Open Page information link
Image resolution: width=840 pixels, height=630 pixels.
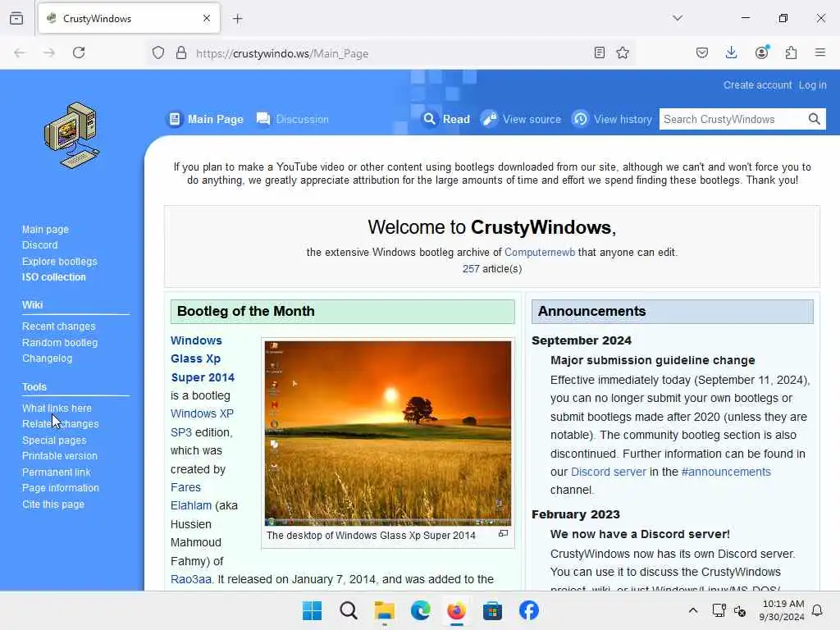point(61,488)
